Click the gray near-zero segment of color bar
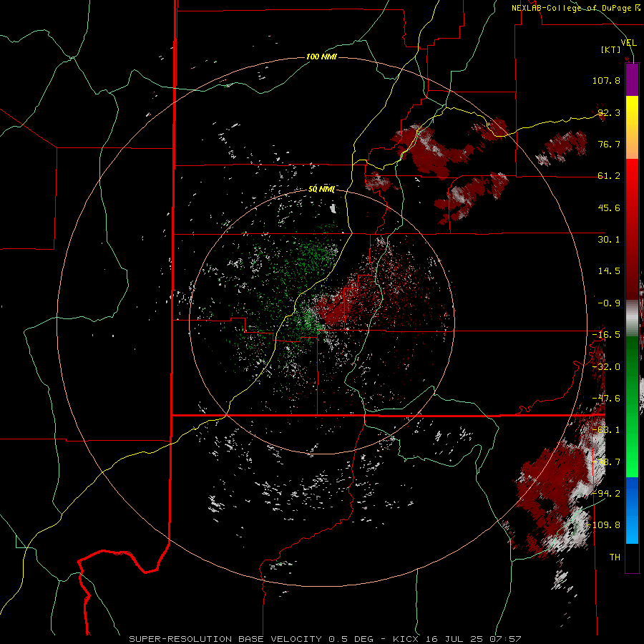644x644 pixels. tap(632, 318)
